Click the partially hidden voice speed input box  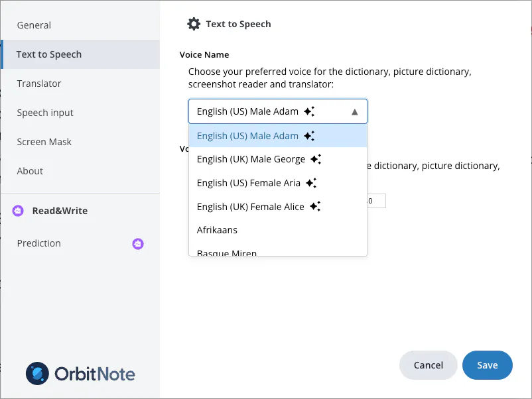[x=376, y=201]
